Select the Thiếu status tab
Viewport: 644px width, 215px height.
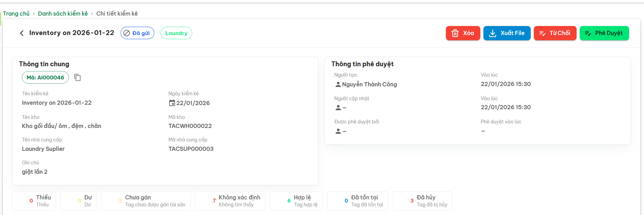click(x=34, y=201)
